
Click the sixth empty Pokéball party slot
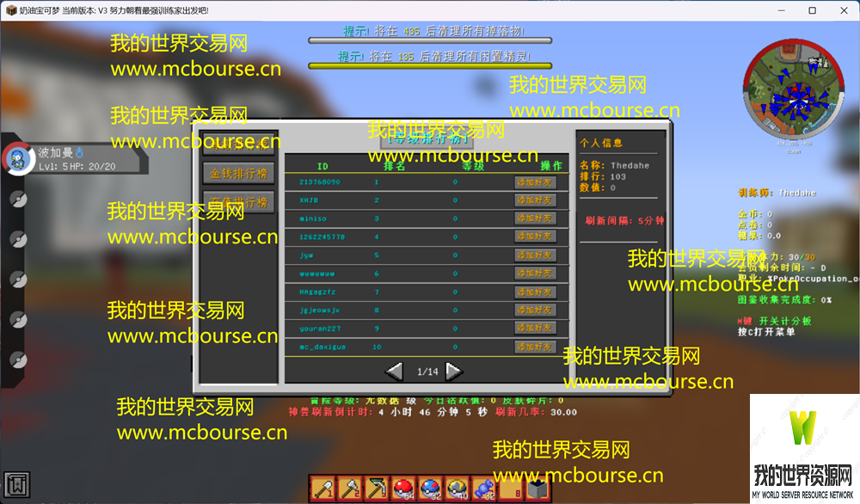pyautogui.click(x=18, y=360)
